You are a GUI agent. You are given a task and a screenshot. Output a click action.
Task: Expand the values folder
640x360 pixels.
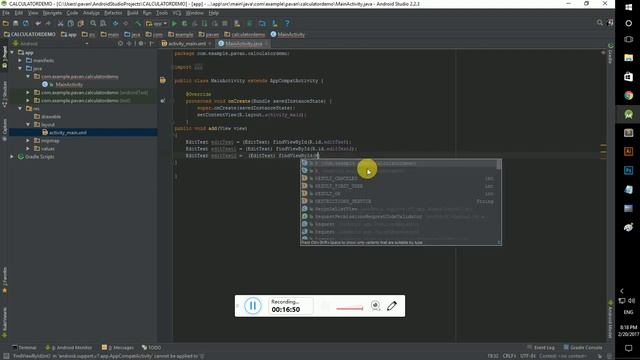(28, 149)
